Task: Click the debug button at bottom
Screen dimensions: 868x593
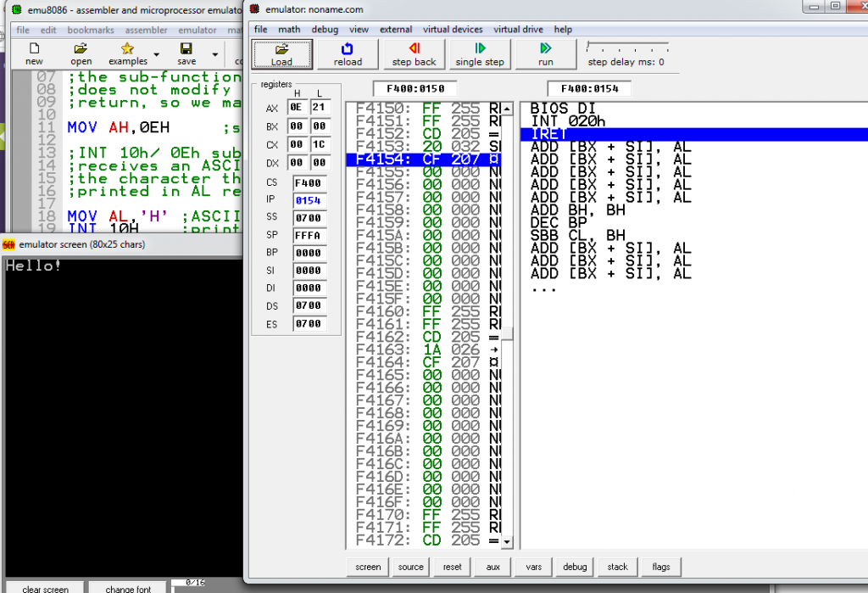Action: [575, 567]
